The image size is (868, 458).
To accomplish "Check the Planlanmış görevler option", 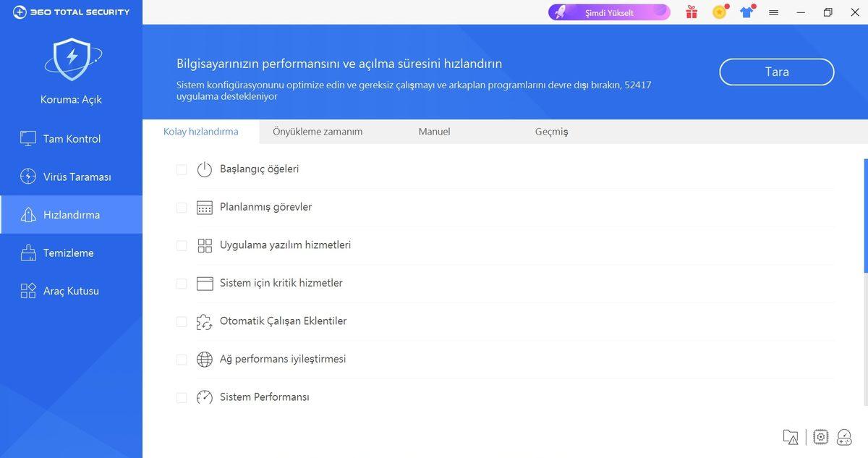I will pyautogui.click(x=182, y=207).
